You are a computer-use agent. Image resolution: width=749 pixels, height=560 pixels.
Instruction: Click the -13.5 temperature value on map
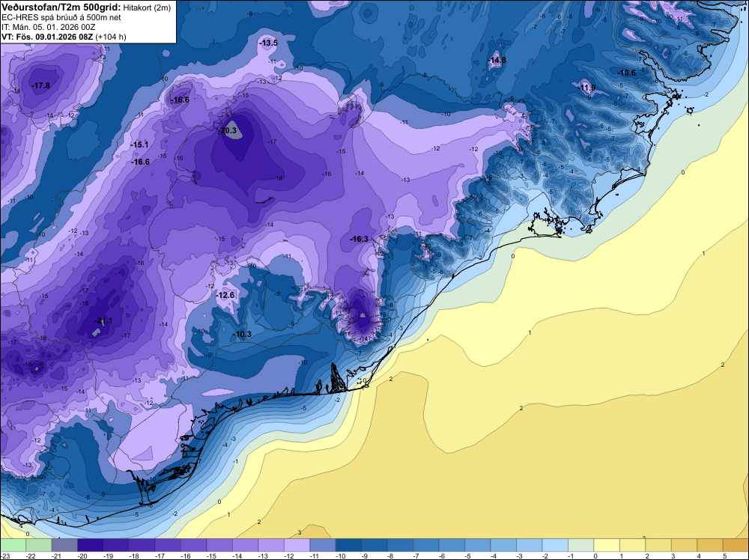pos(268,43)
